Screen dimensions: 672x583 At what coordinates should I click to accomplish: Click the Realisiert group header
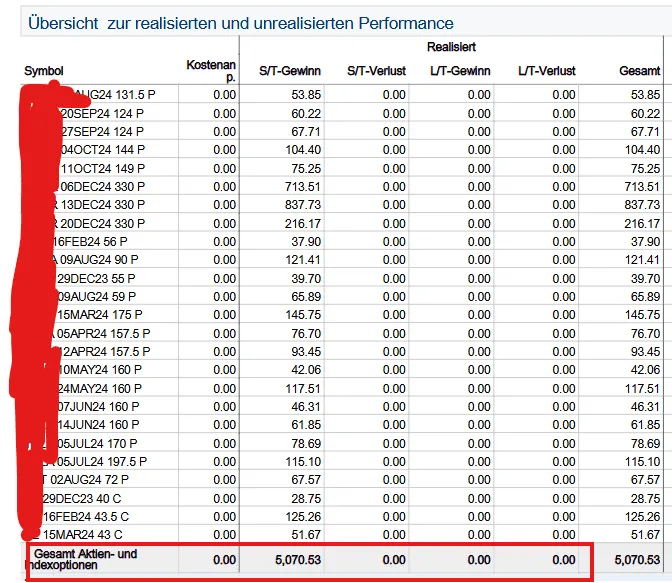pyautogui.click(x=451, y=47)
